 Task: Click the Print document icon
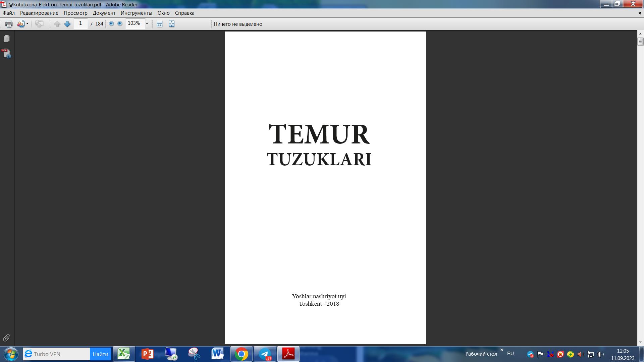click(8, 24)
